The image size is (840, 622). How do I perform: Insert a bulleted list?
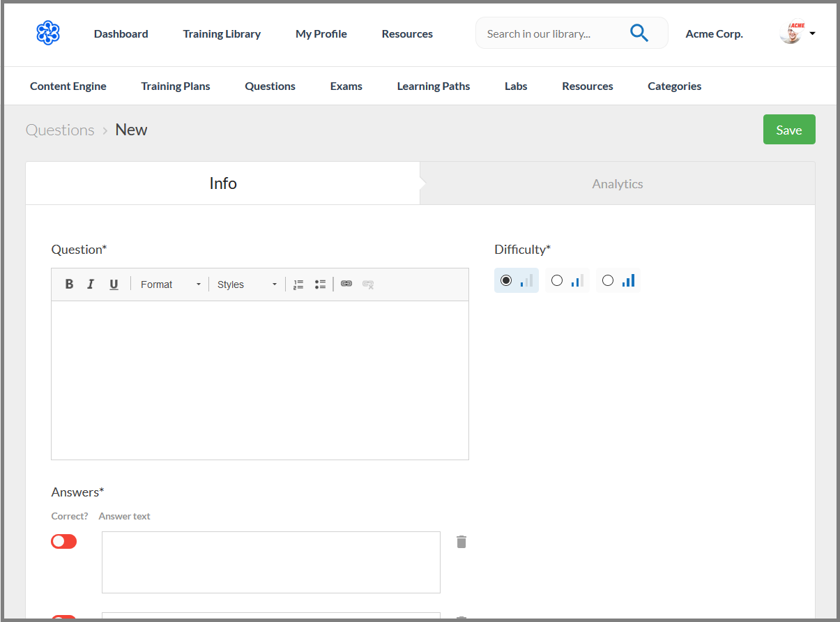point(320,284)
